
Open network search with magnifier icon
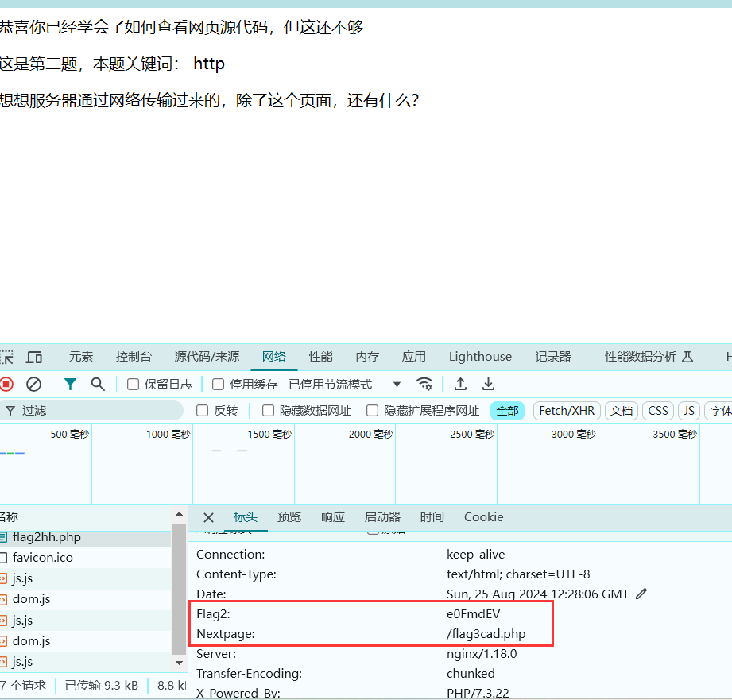point(98,385)
